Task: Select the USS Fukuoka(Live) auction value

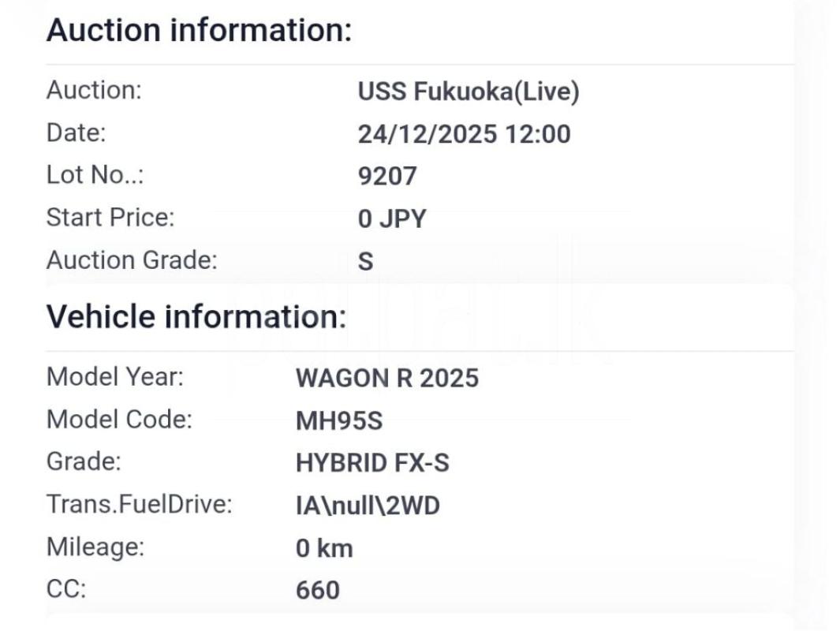Action: 469,91
